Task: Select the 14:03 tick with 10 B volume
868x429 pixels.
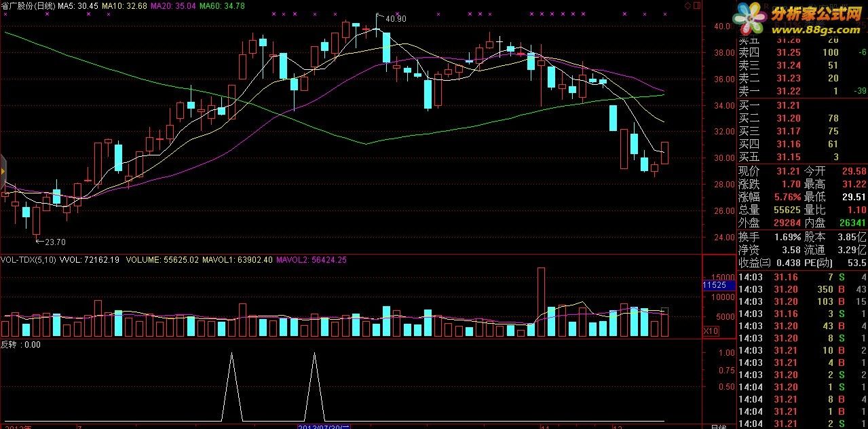Action: click(802, 350)
